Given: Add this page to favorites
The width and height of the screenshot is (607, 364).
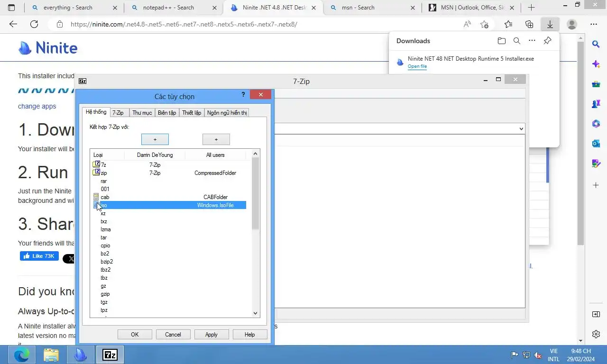Looking at the screenshot, I should (484, 24).
